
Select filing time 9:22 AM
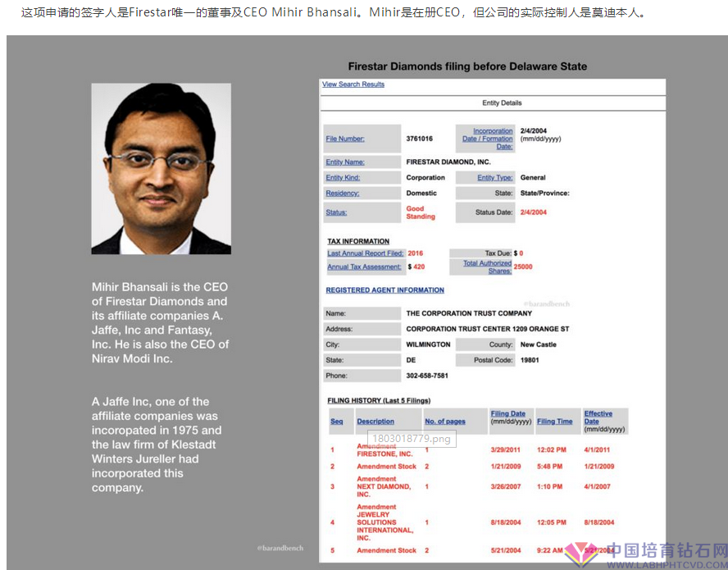click(x=550, y=550)
